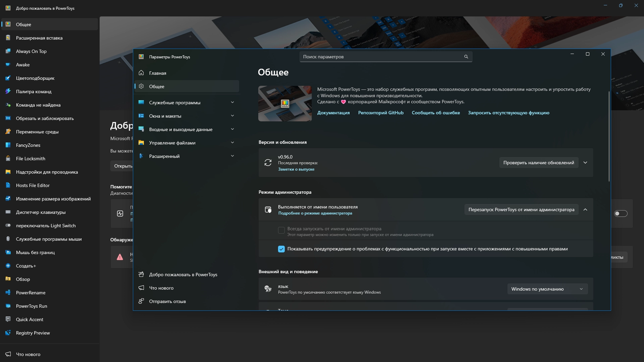Screen dimensions: 644x362
Task: Click the refresh icon beside version v0.96.0
Action: pos(268,163)
